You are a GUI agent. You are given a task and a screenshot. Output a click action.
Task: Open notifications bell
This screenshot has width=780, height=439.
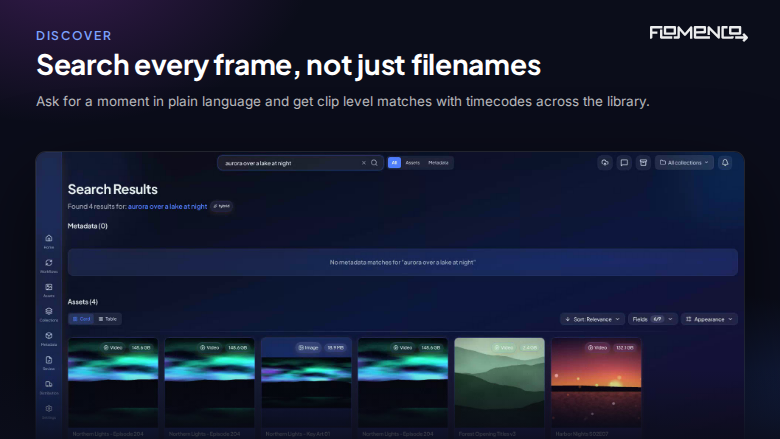725,163
